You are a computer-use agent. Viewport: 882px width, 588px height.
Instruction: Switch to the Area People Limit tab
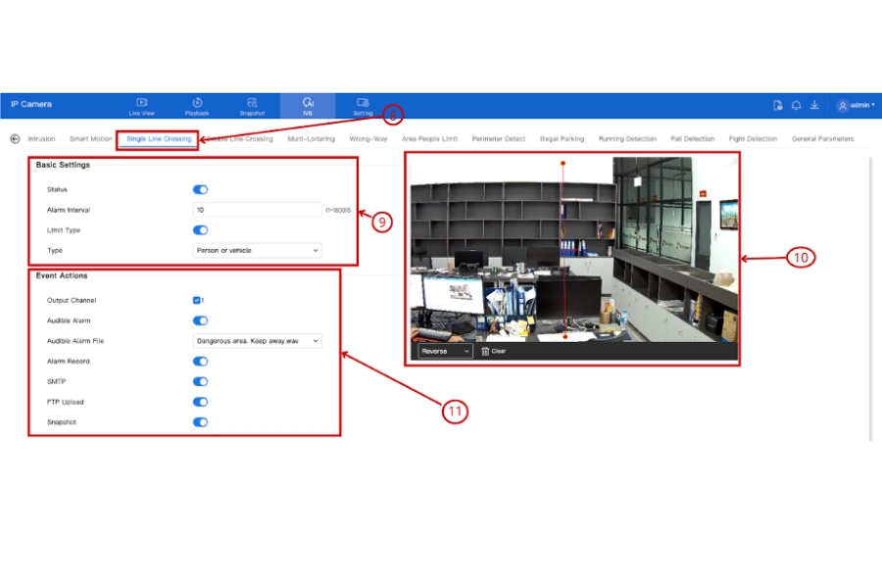tap(430, 139)
